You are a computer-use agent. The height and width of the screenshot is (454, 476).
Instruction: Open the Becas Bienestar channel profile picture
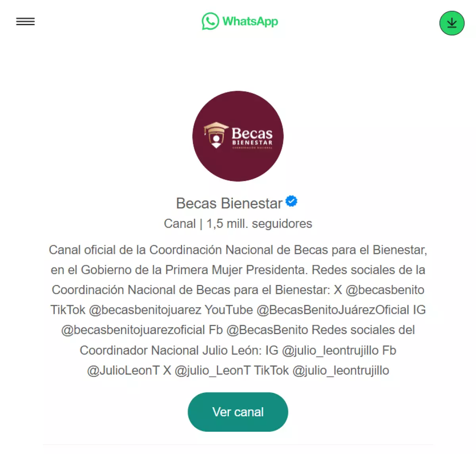pyautogui.click(x=238, y=136)
